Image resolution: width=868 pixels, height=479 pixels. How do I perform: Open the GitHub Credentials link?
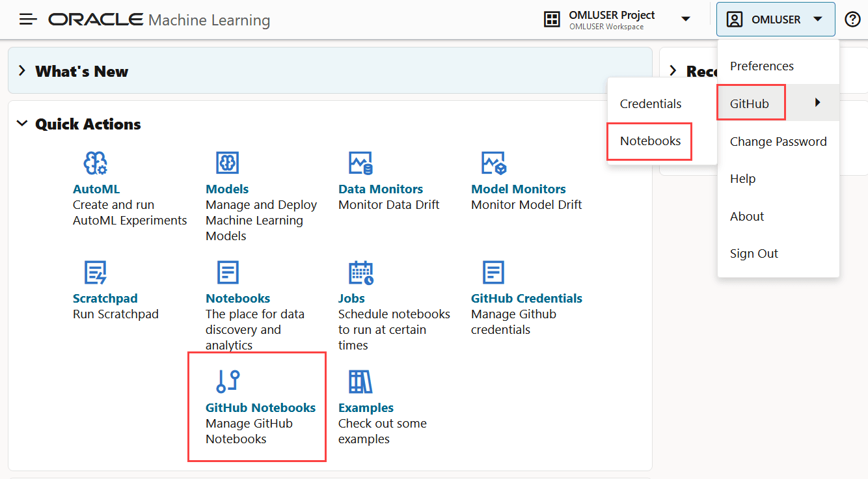526,299
